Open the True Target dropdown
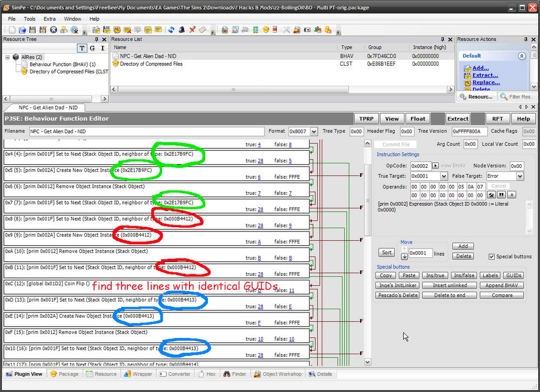The height and width of the screenshot is (392, 540). pyautogui.click(x=444, y=176)
